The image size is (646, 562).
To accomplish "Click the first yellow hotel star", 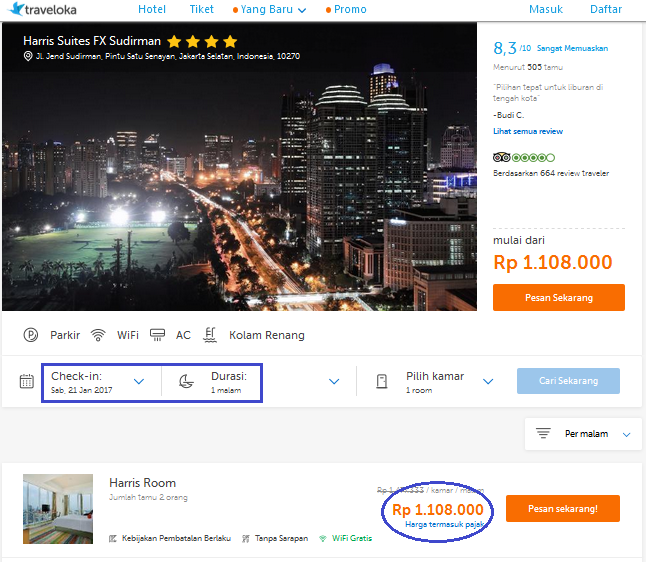I will [x=174, y=42].
